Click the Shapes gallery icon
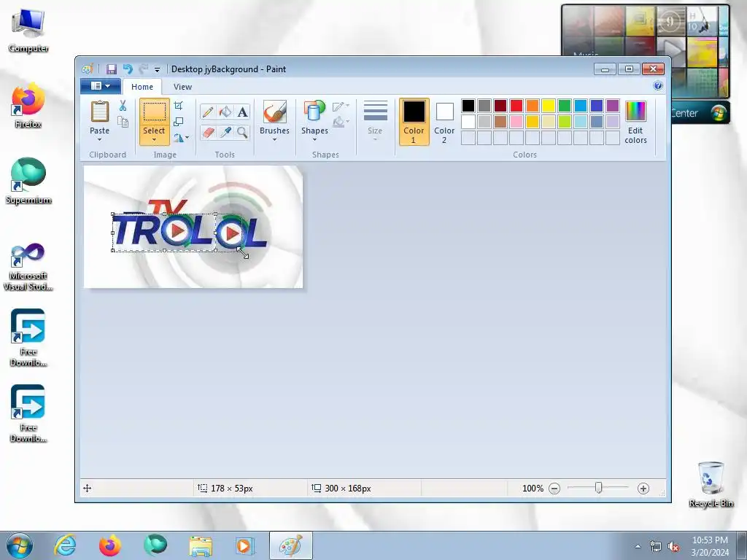This screenshot has width=747, height=560. 314,112
